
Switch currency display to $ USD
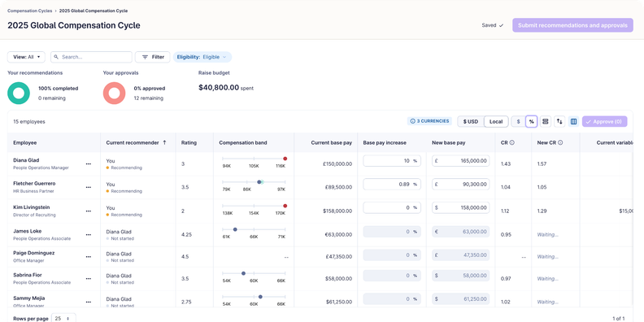pos(471,122)
